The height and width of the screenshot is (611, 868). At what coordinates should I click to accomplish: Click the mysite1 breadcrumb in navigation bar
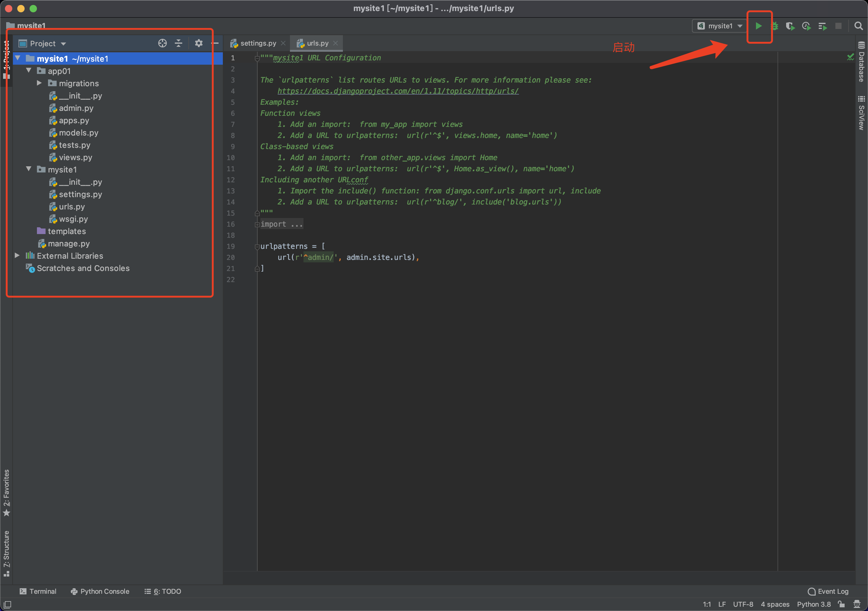tap(26, 26)
